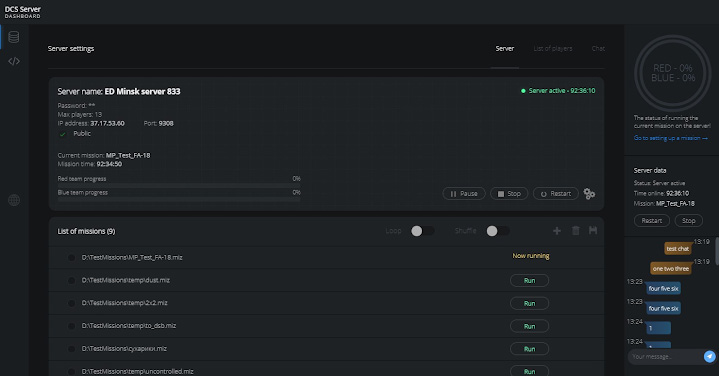Run the to_dsb.miz mission
Screen dimensions: 719x376
tap(530, 326)
